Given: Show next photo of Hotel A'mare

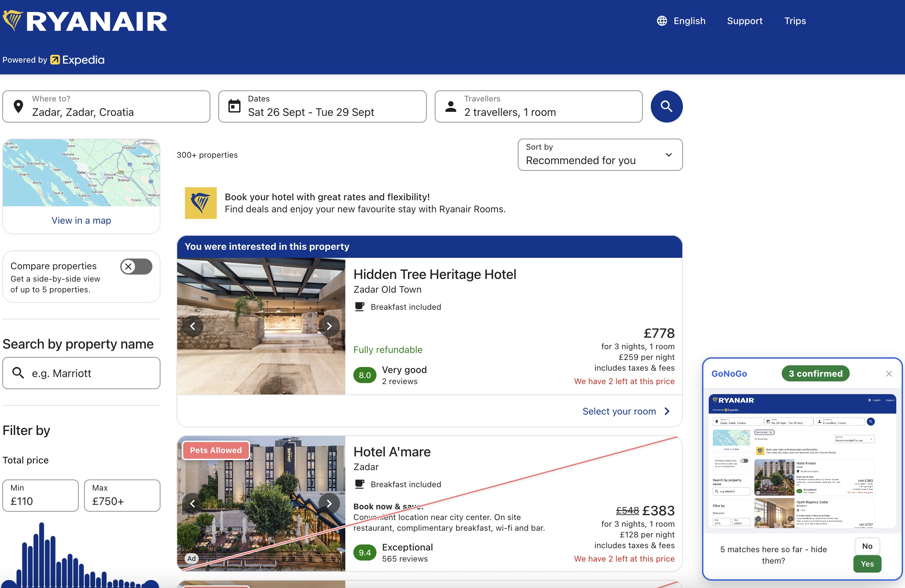Looking at the screenshot, I should [329, 504].
